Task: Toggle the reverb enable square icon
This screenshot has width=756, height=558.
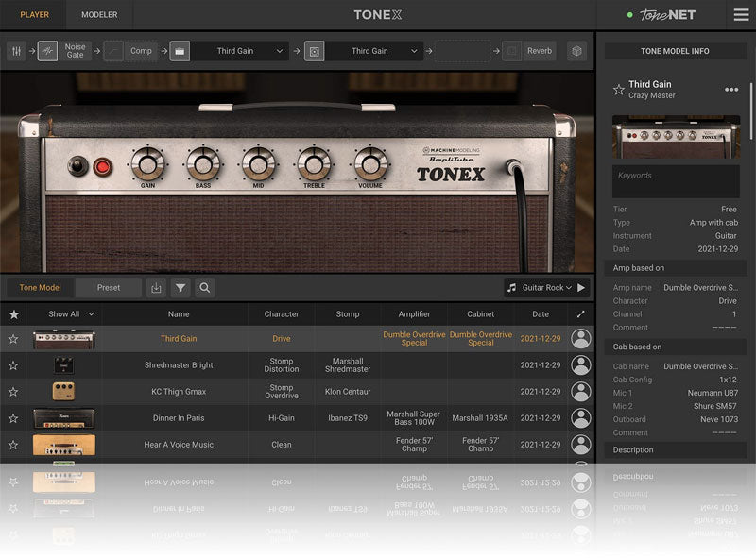Action: [512, 51]
